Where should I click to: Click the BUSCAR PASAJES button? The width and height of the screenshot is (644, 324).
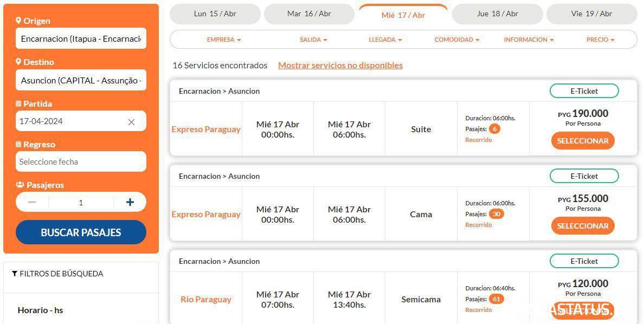point(81,232)
